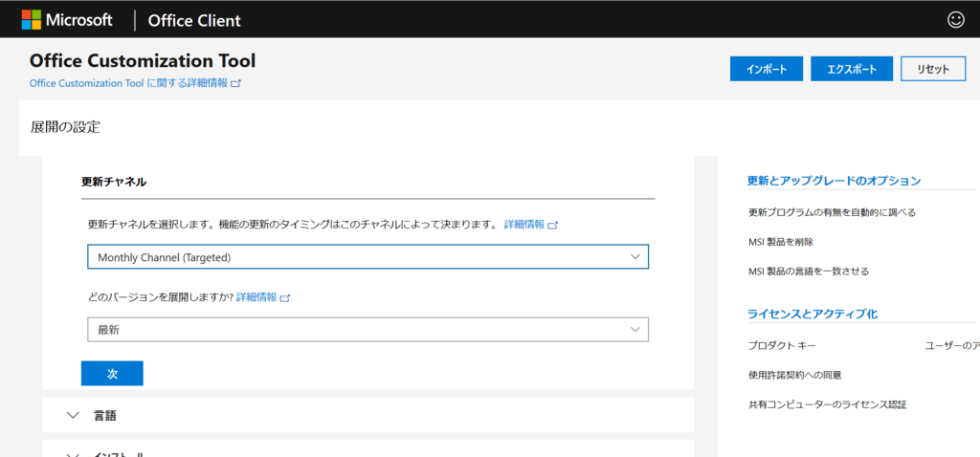Select 更新プログラムの有無を自動的に調べる entry
The width and height of the screenshot is (980, 457).
(832, 212)
